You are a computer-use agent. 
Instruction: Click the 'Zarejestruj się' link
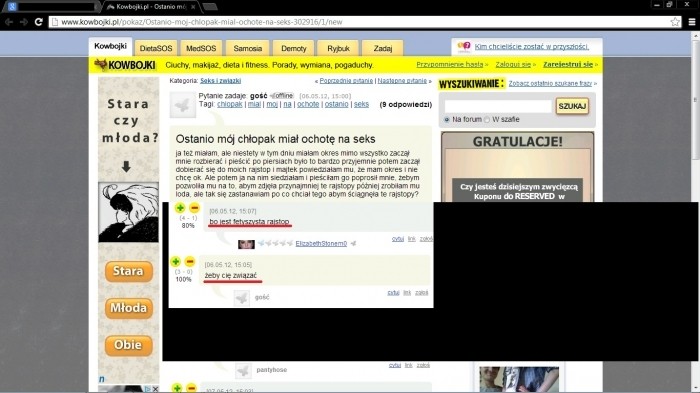[x=568, y=64]
